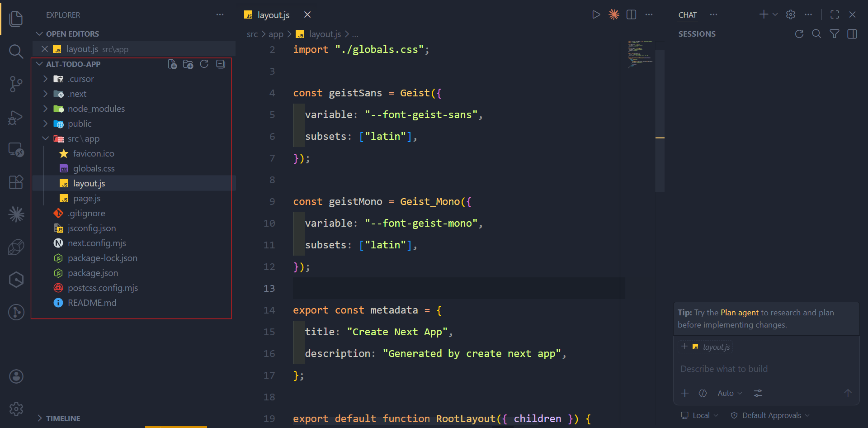The width and height of the screenshot is (868, 428).
Task: Open the Default Approvals dropdown
Action: click(769, 415)
